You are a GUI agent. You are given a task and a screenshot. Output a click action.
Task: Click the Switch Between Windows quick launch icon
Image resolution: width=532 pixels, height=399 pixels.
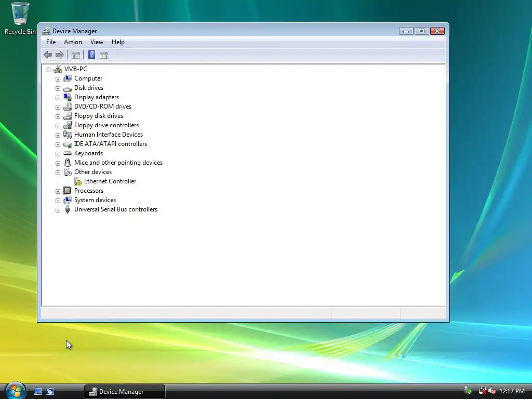[50, 392]
